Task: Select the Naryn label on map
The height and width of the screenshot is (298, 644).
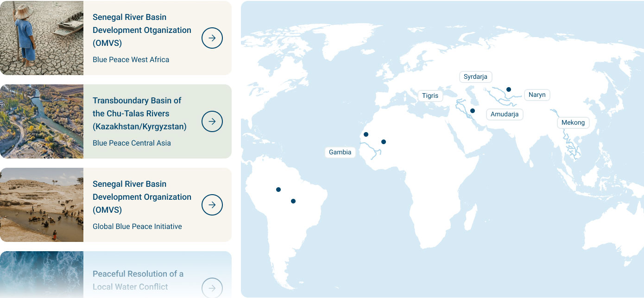Action: [x=537, y=95]
